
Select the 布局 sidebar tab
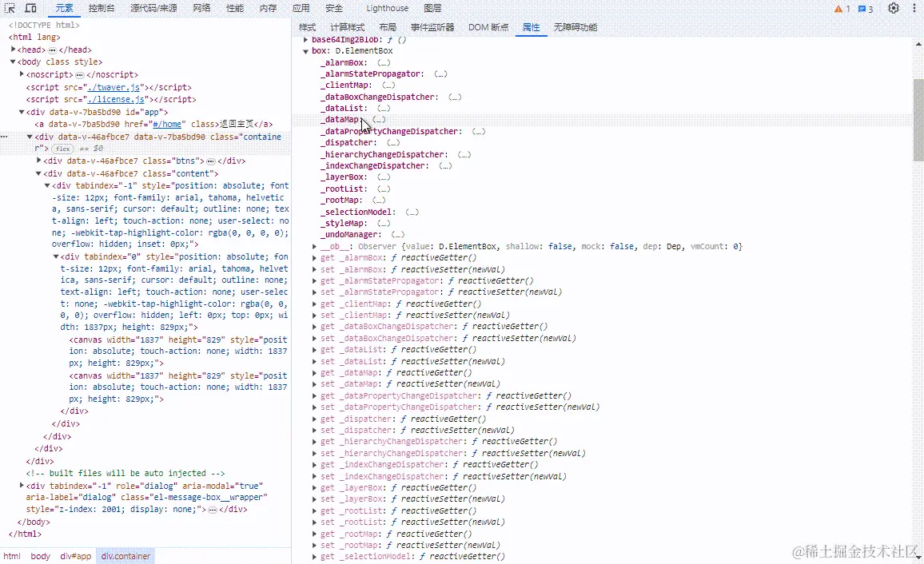(388, 27)
